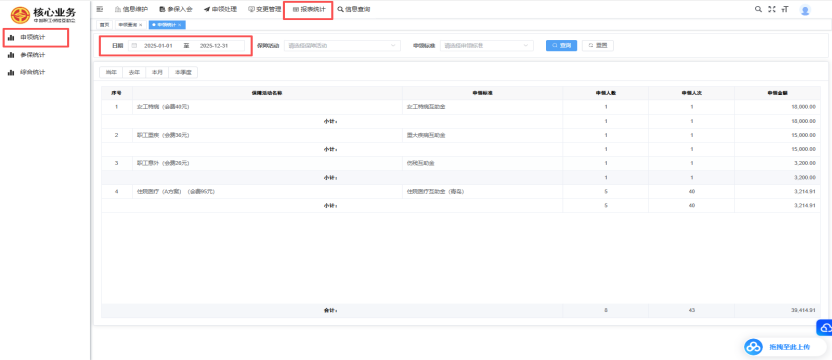Viewport: 832px width, 360px height.
Task: Open the 信息维护 top menu
Action: coord(131,10)
